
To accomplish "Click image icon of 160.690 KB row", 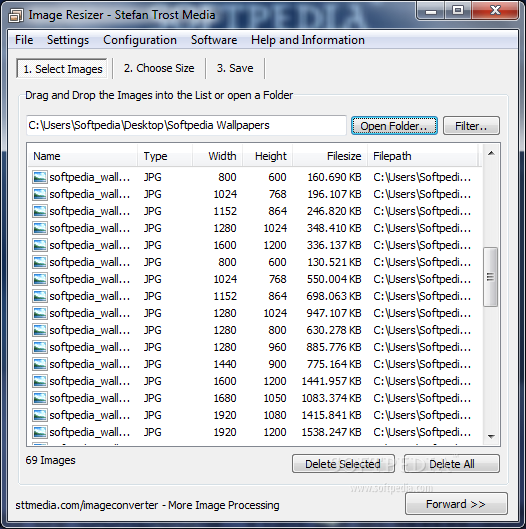I will pyautogui.click(x=39, y=177).
